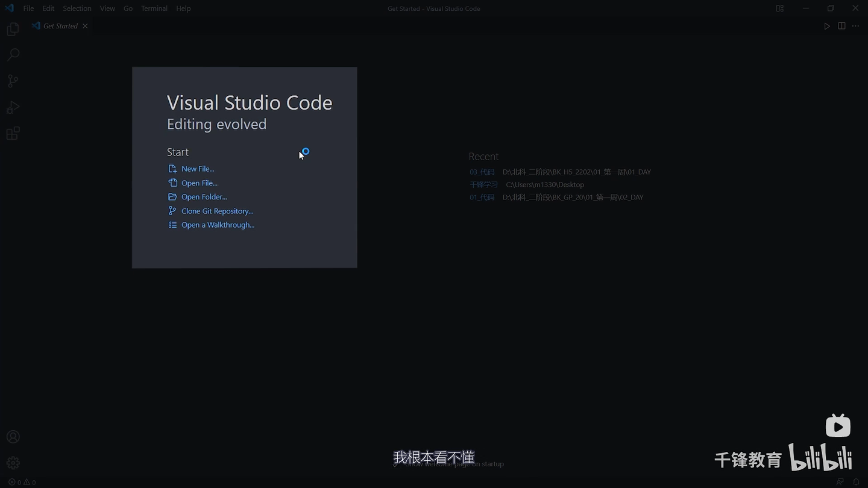The height and width of the screenshot is (488, 868).
Task: Click the Open File... link
Action: (x=200, y=183)
